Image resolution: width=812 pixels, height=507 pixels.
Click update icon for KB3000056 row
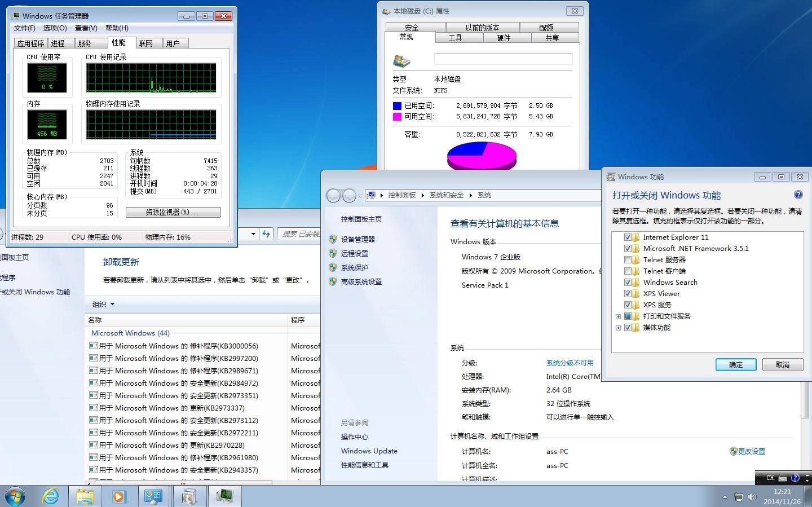[x=94, y=346]
